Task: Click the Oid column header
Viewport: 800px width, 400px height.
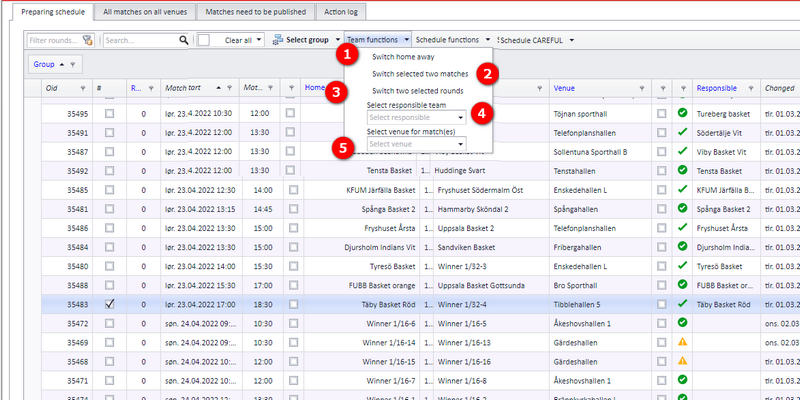Action: click(x=52, y=88)
